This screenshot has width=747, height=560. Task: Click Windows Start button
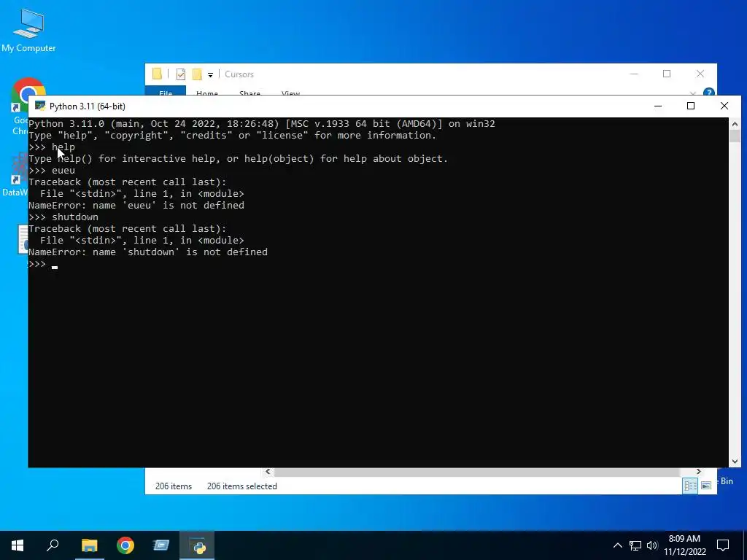(x=18, y=545)
